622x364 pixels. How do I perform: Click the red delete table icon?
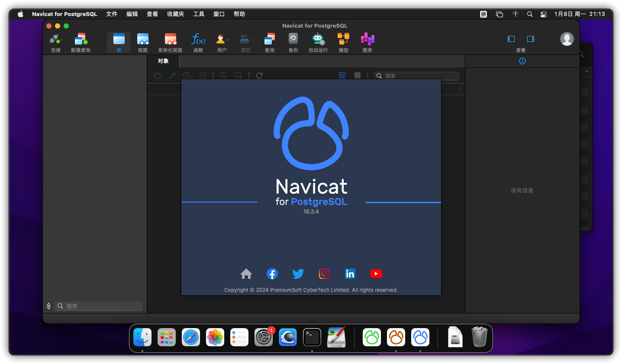(x=203, y=76)
